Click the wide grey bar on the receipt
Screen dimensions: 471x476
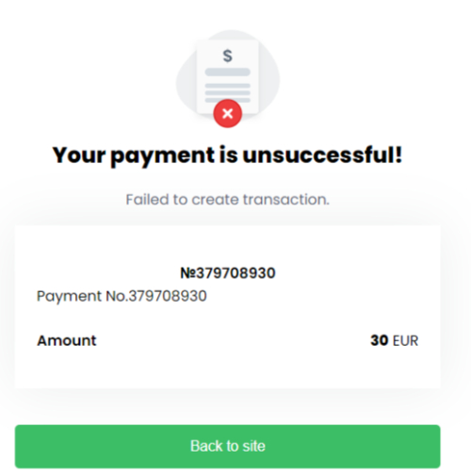tap(228, 72)
